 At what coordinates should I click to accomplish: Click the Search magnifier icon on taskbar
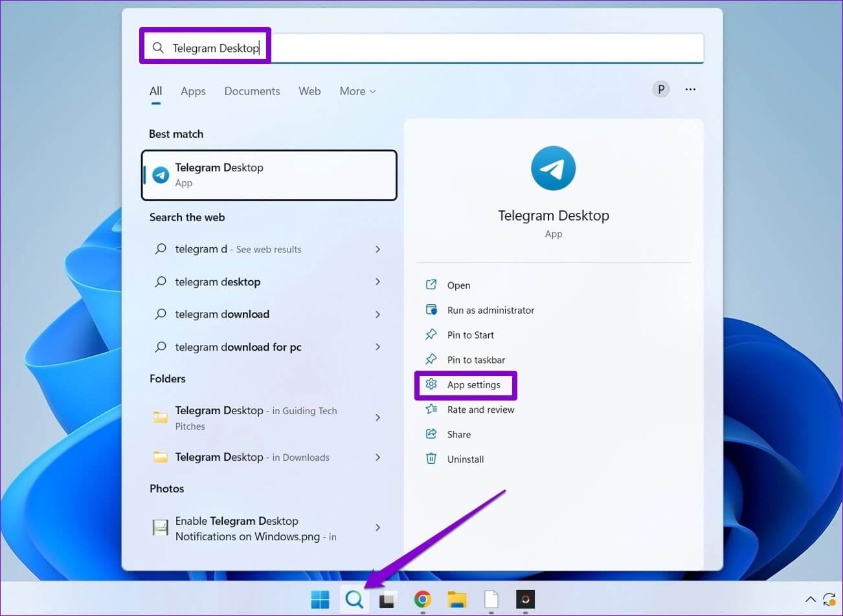(x=354, y=600)
